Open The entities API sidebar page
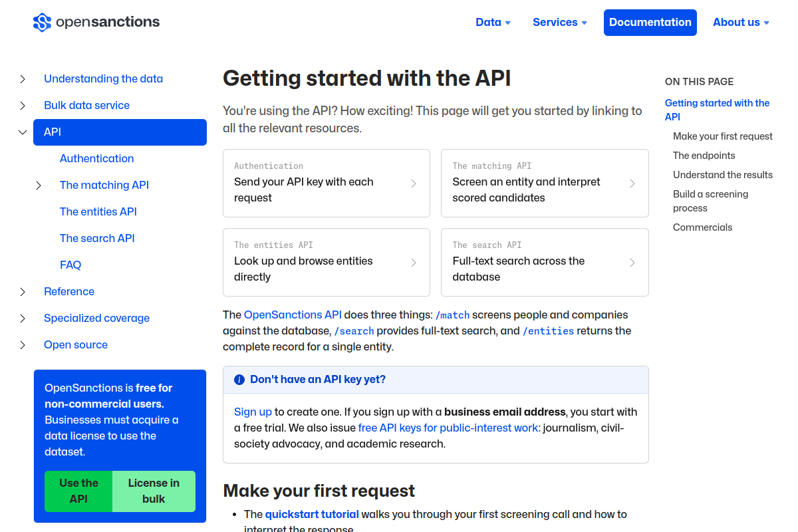 click(x=98, y=212)
